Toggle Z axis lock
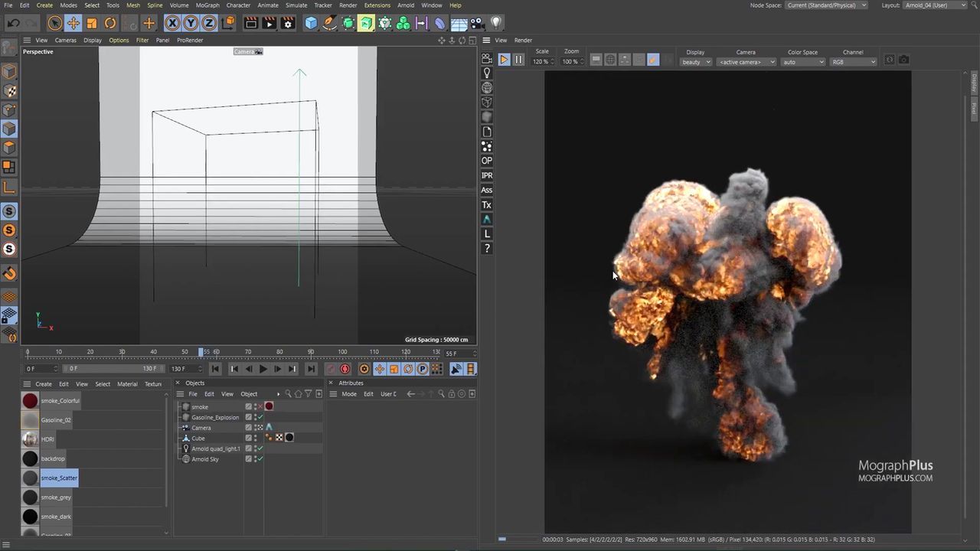The width and height of the screenshot is (980, 551). pos(208,23)
